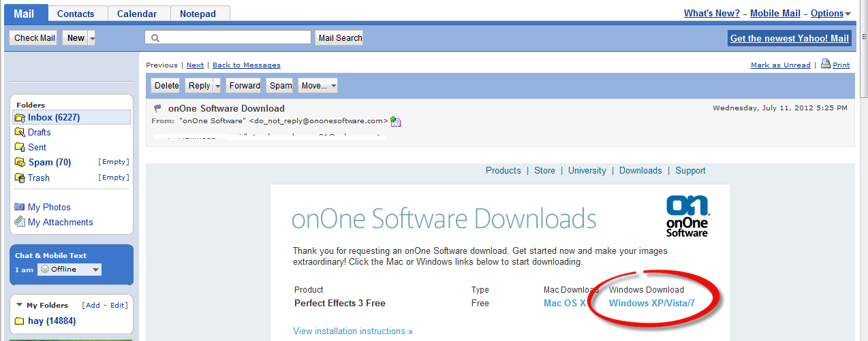Open Trash folder label
Screen dimensions: 868x341
click(39, 178)
